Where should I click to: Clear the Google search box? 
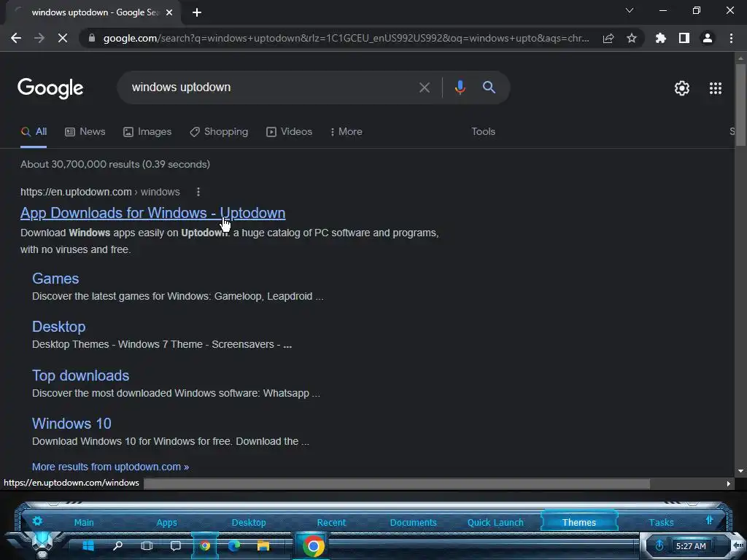coord(425,87)
